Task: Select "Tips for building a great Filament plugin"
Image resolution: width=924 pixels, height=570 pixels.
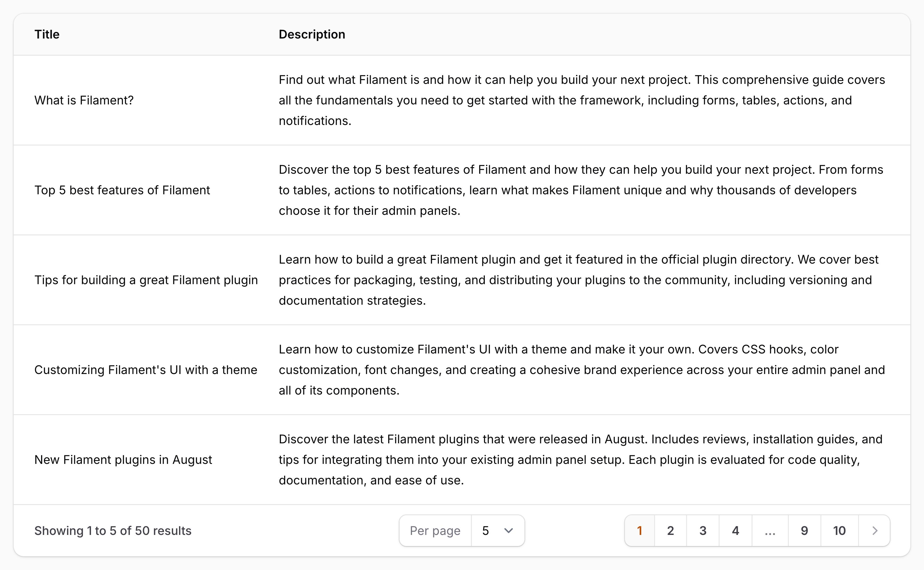Action: (x=146, y=280)
